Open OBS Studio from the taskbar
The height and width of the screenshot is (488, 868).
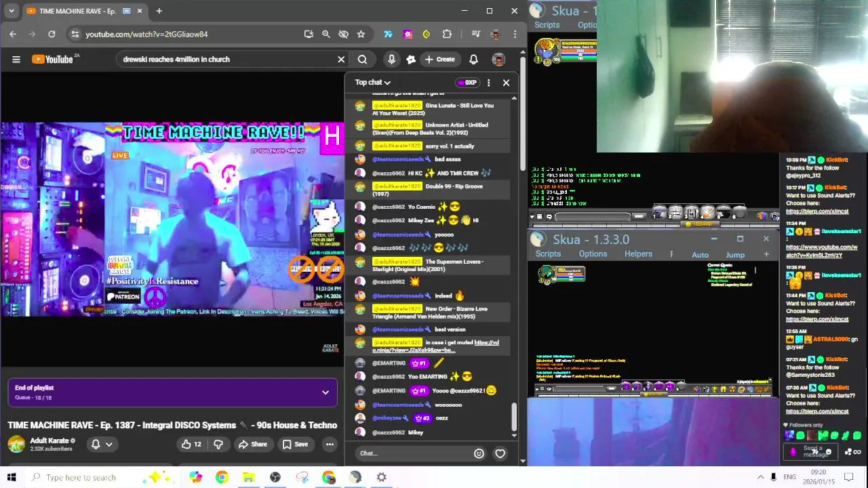[275, 477]
